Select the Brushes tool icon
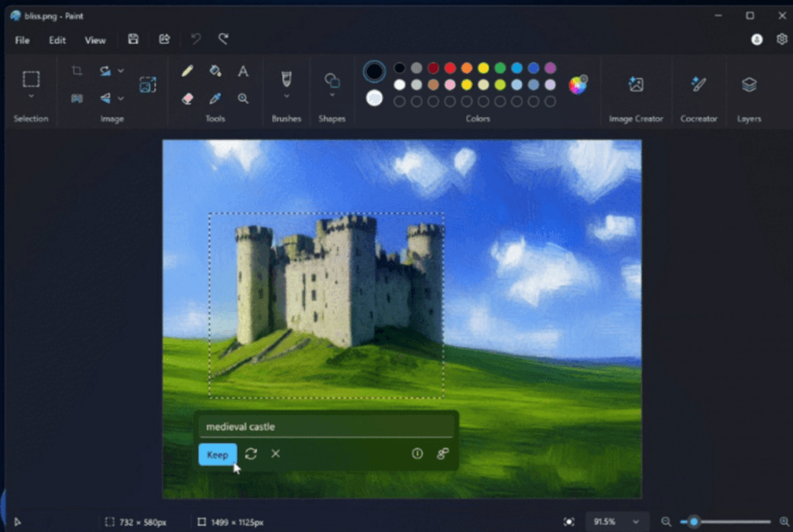The width and height of the screenshot is (793, 532). coord(287,79)
